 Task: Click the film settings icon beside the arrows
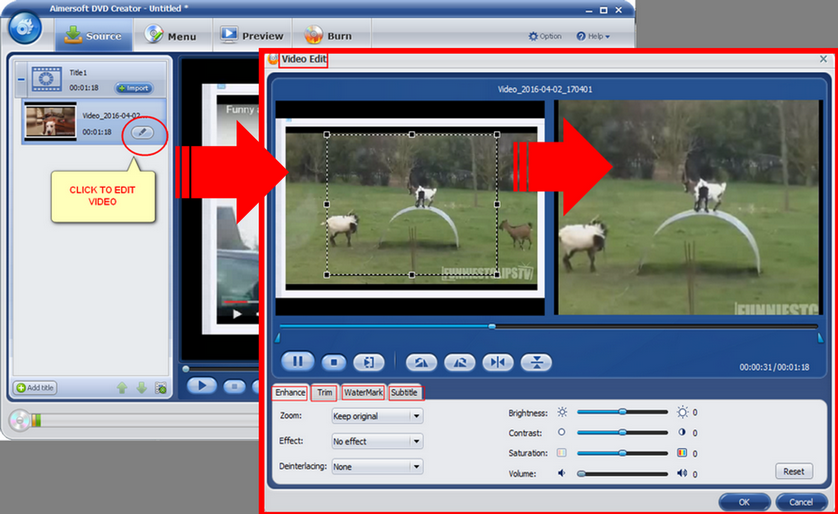tap(161, 388)
